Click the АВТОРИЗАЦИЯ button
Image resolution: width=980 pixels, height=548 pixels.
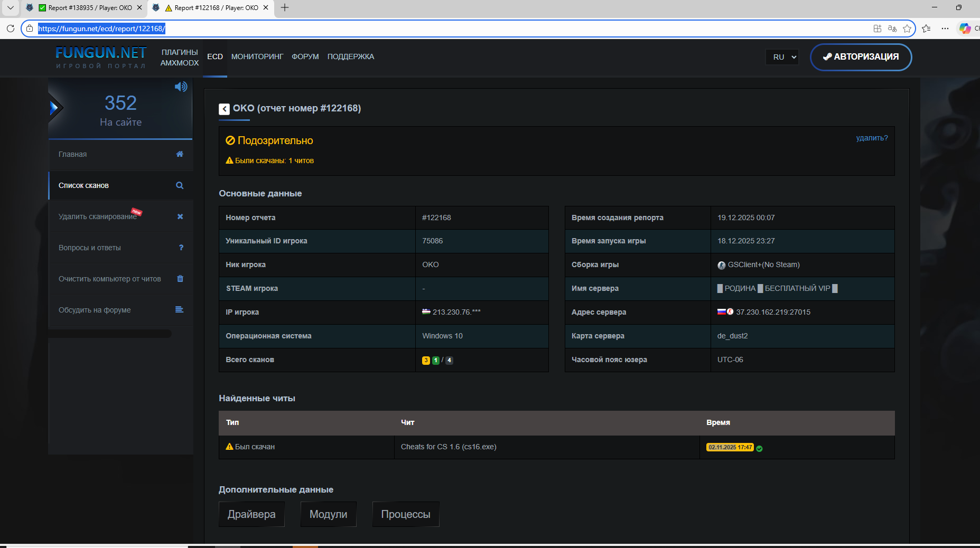(861, 57)
